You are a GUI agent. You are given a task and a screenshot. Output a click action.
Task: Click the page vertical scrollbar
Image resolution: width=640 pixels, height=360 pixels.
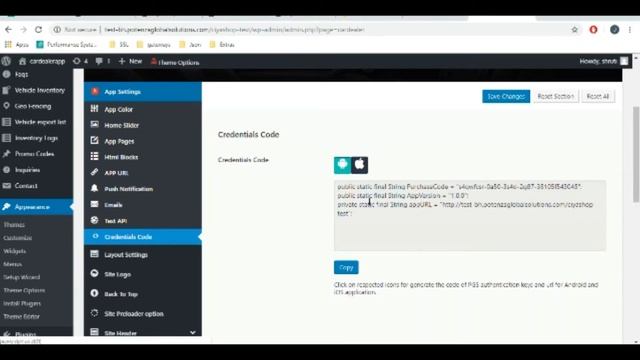(636, 154)
